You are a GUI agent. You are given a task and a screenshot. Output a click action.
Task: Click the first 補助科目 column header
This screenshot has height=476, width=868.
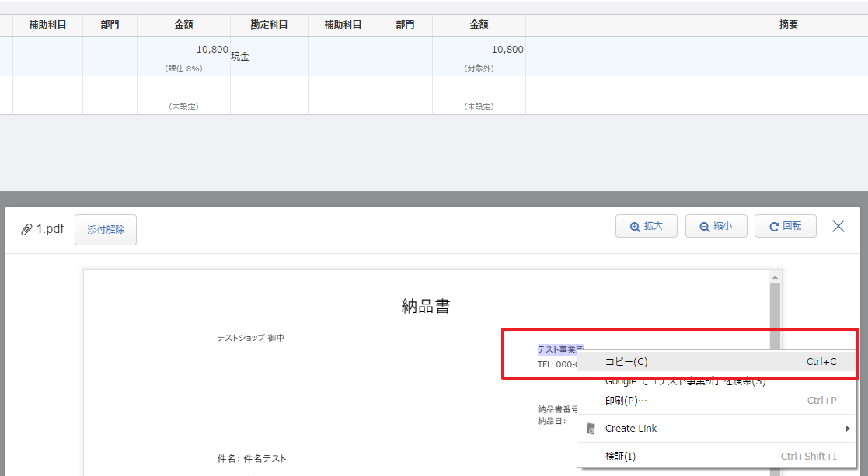coord(47,24)
